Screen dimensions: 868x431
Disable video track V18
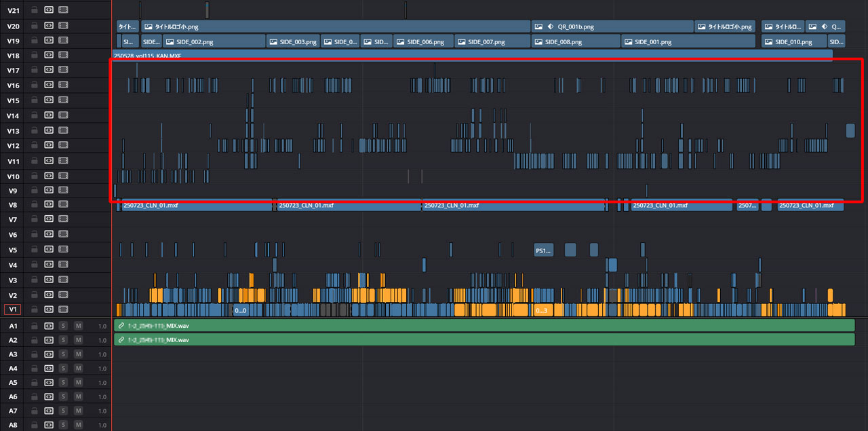(x=63, y=56)
